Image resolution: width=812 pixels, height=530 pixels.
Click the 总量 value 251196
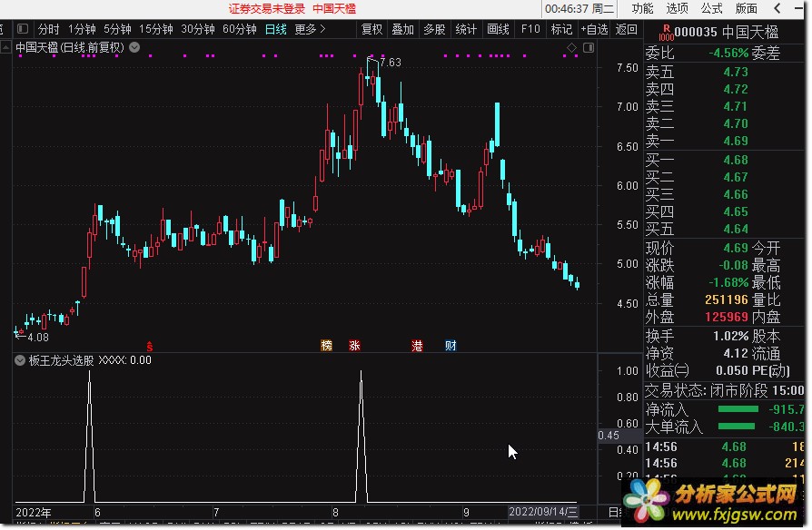tap(727, 299)
